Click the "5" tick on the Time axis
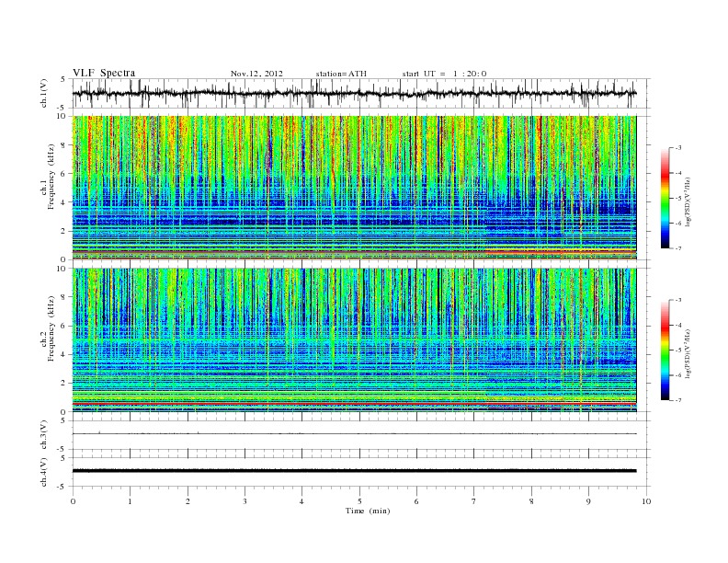This screenshot has width=728, height=563. (359, 501)
